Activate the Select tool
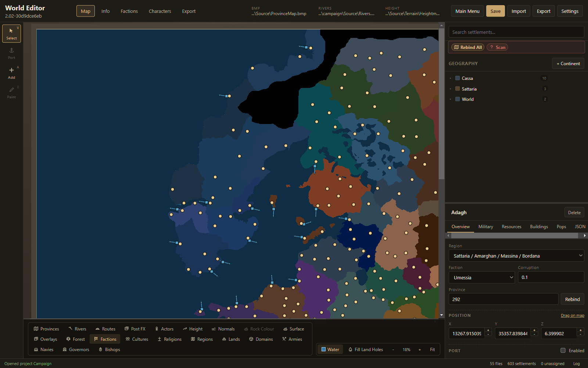Viewport: 588px width, 368px height. [x=11, y=33]
